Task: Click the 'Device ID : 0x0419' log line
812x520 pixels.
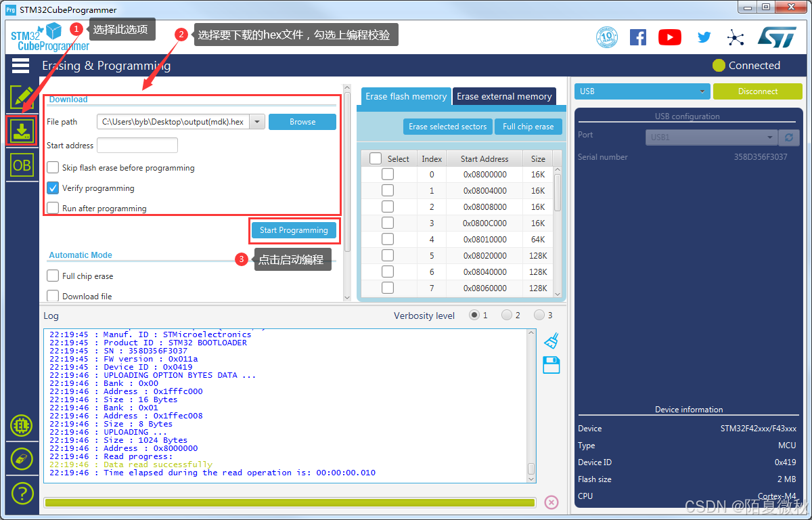Action: [120, 367]
